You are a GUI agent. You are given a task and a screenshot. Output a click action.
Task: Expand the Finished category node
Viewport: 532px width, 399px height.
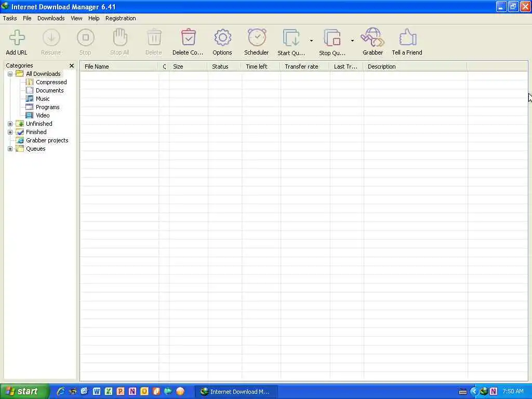coord(10,132)
